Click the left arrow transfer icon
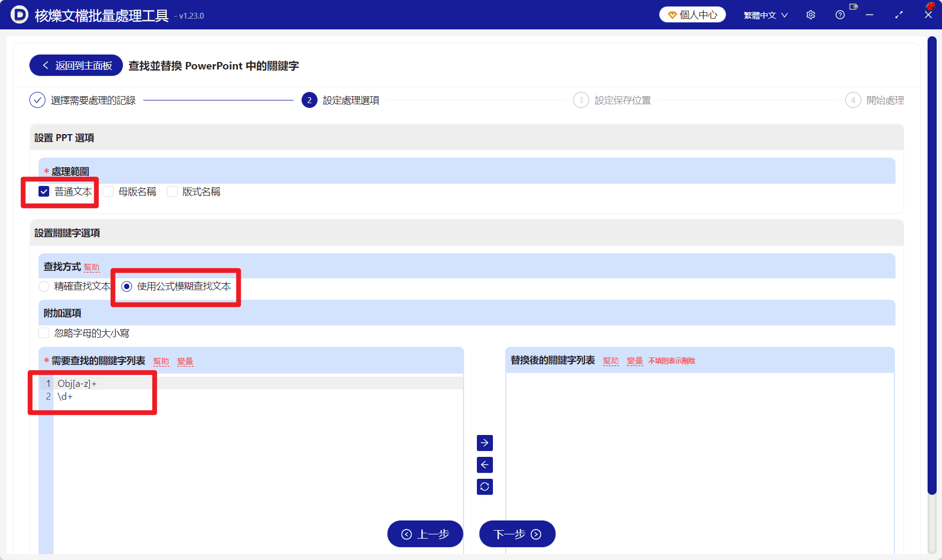Viewport: 942px width, 560px height. [x=484, y=464]
